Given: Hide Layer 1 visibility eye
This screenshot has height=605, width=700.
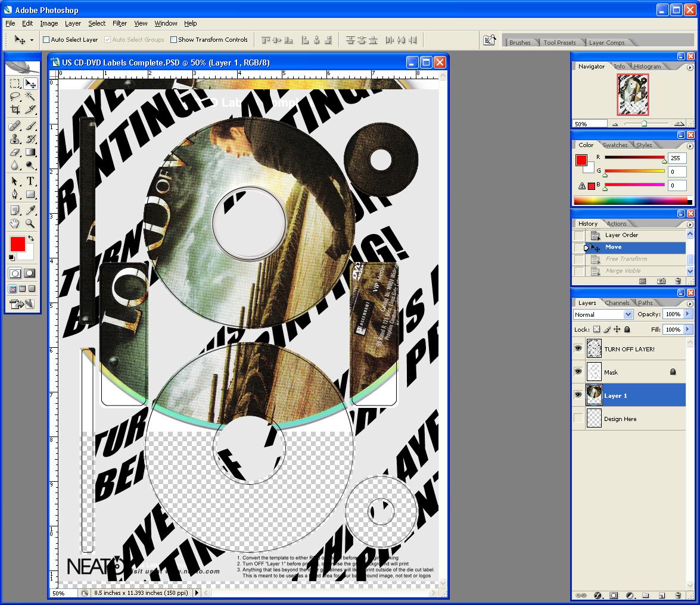Looking at the screenshot, I should coord(578,395).
